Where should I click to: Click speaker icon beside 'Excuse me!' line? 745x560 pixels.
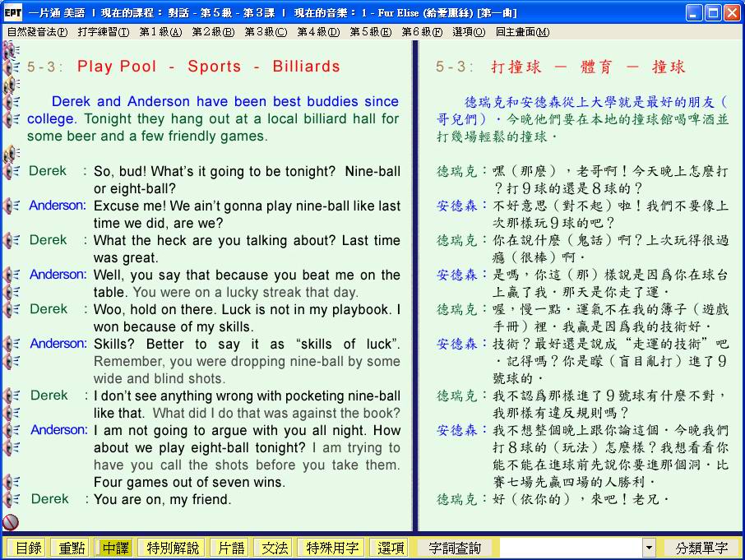11,206
